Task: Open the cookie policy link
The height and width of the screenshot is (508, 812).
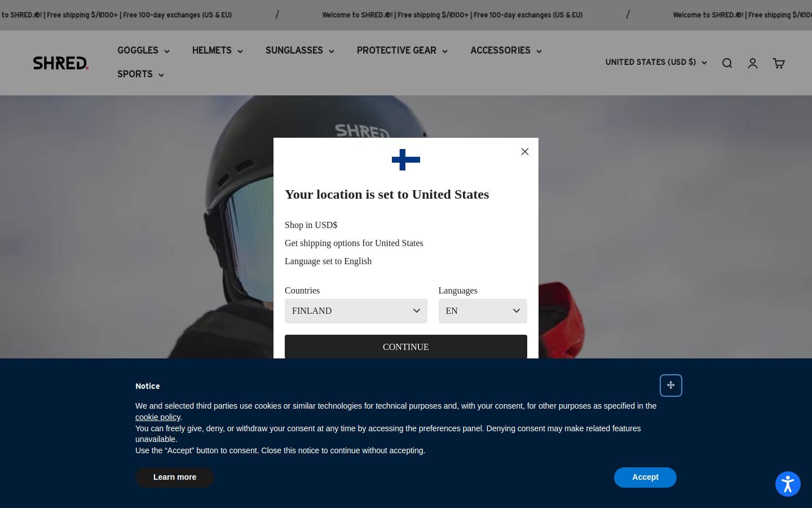Action: [x=157, y=417]
